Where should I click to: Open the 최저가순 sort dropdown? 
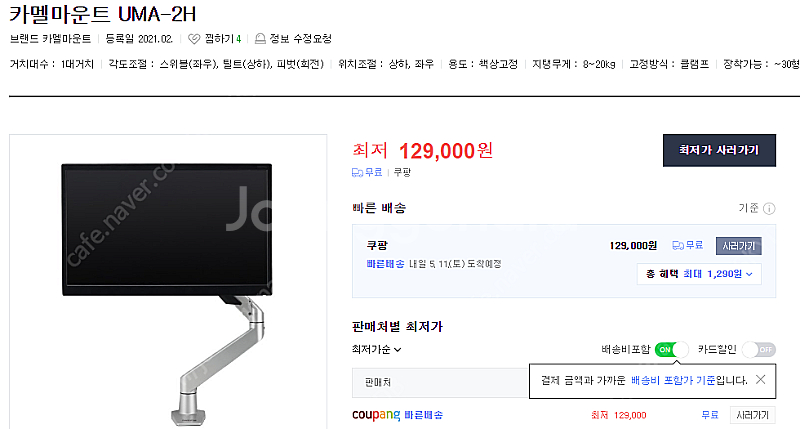[377, 349]
